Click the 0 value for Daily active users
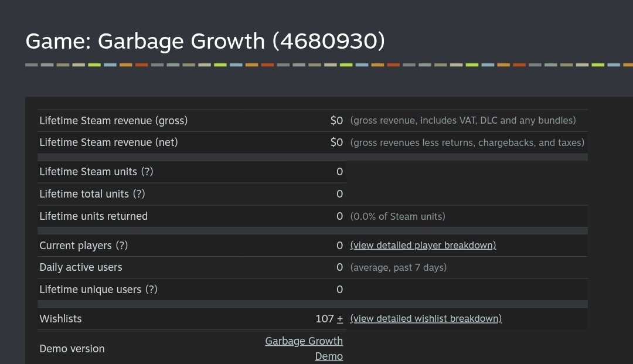 tap(340, 267)
